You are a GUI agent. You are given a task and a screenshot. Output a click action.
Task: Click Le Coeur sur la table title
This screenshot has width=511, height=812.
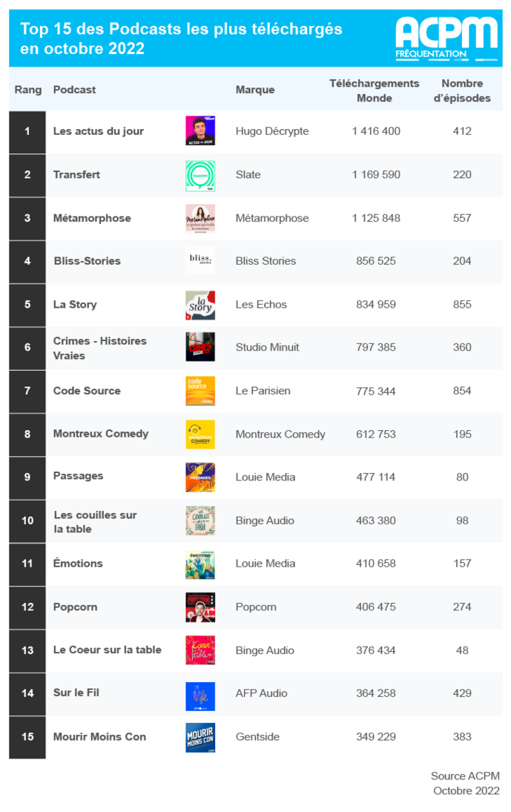[x=107, y=650]
